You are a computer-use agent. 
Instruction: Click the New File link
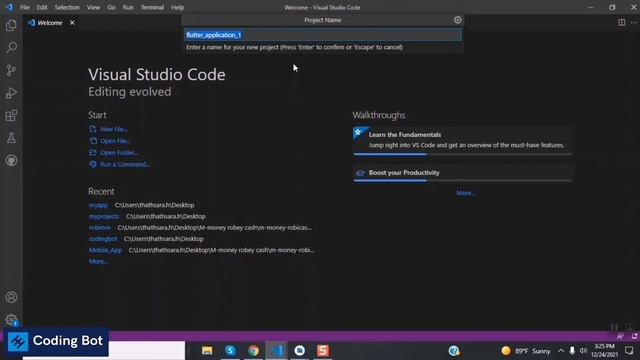(x=114, y=129)
